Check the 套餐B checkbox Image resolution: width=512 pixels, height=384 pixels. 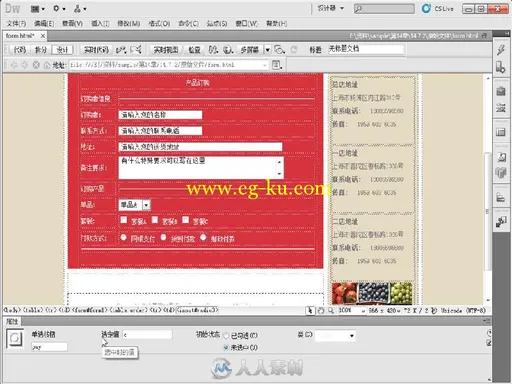[155, 220]
